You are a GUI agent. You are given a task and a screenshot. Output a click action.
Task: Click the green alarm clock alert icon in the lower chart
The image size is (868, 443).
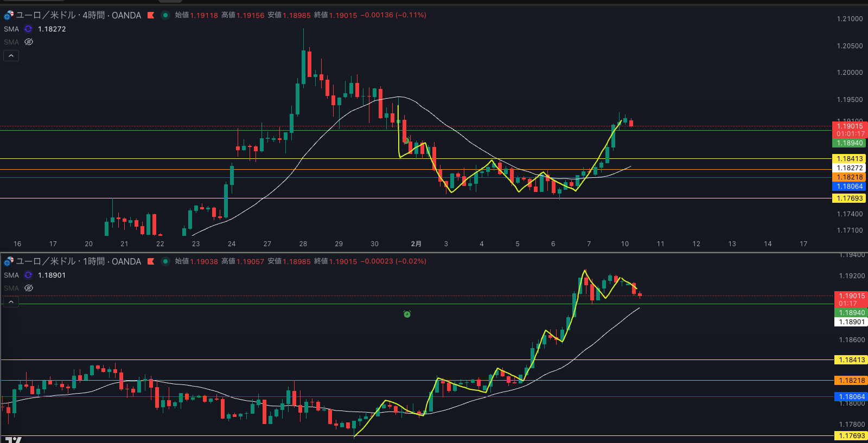pyautogui.click(x=407, y=314)
